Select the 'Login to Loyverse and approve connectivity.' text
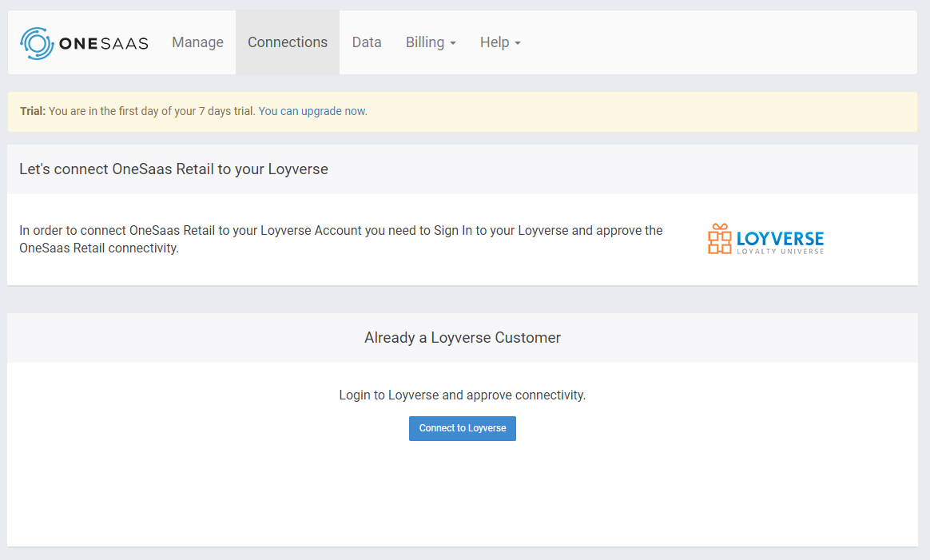 tap(463, 395)
